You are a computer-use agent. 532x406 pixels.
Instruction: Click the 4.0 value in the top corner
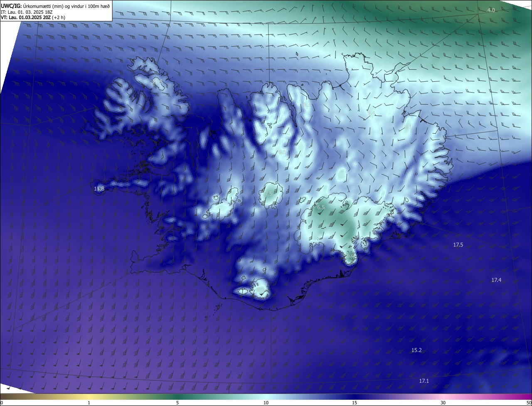[x=491, y=10]
